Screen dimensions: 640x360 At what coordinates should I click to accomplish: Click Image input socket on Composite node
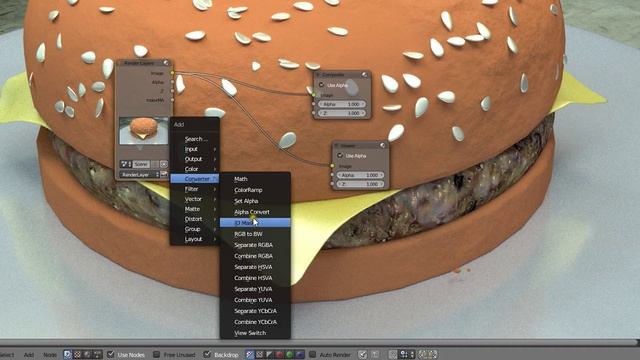pos(313,95)
